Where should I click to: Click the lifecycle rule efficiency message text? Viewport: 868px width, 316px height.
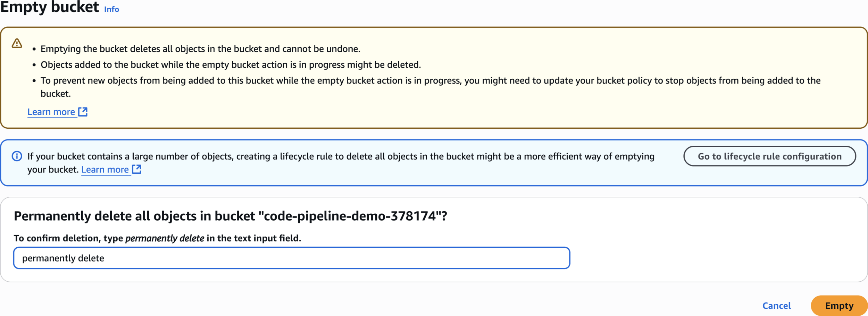coord(341,156)
